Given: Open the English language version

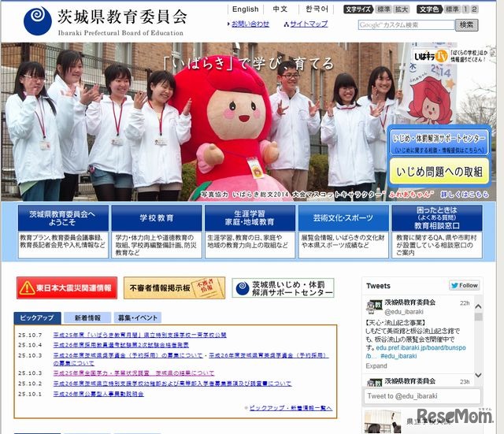Looking at the screenshot, I should pos(245,9).
